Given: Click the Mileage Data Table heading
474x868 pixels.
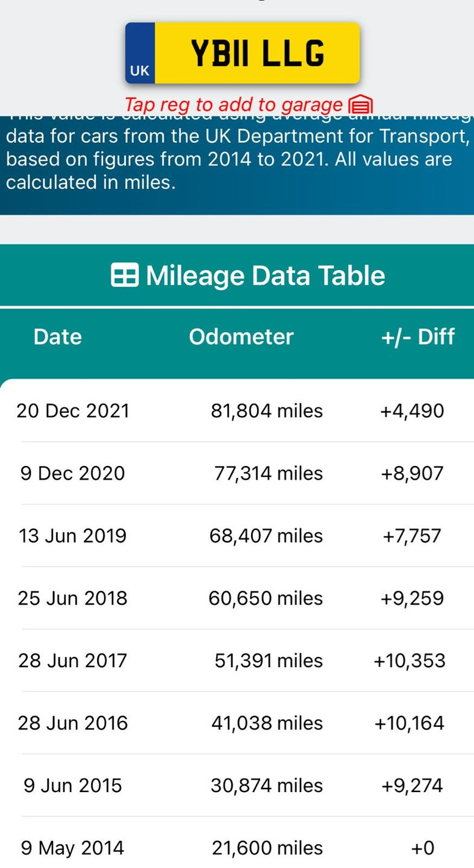Looking at the screenshot, I should point(265,275).
